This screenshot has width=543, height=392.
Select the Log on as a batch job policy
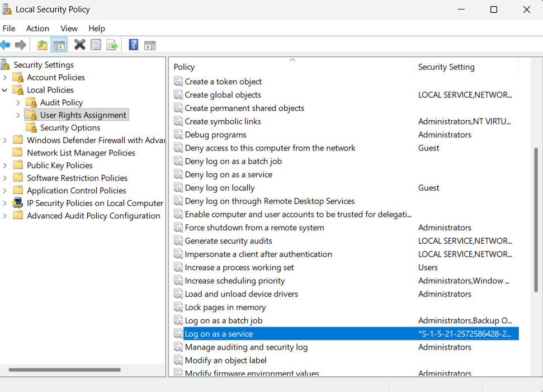(x=223, y=320)
